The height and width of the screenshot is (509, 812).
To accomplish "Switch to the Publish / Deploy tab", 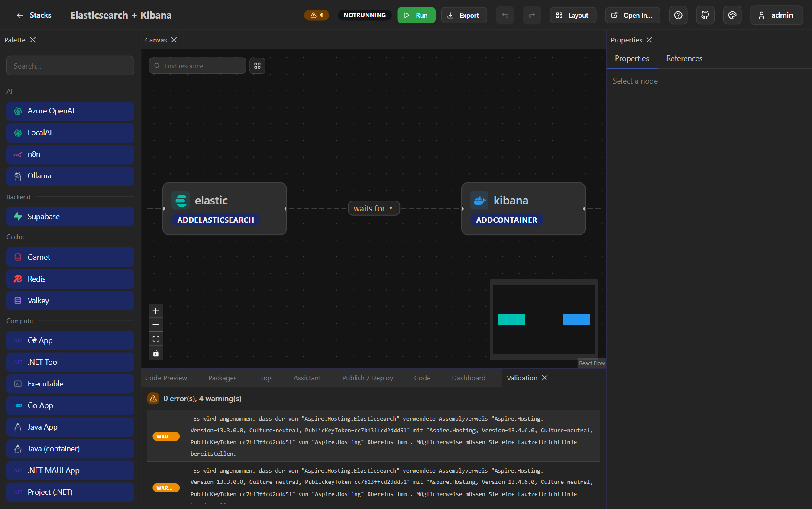I will pyautogui.click(x=368, y=378).
